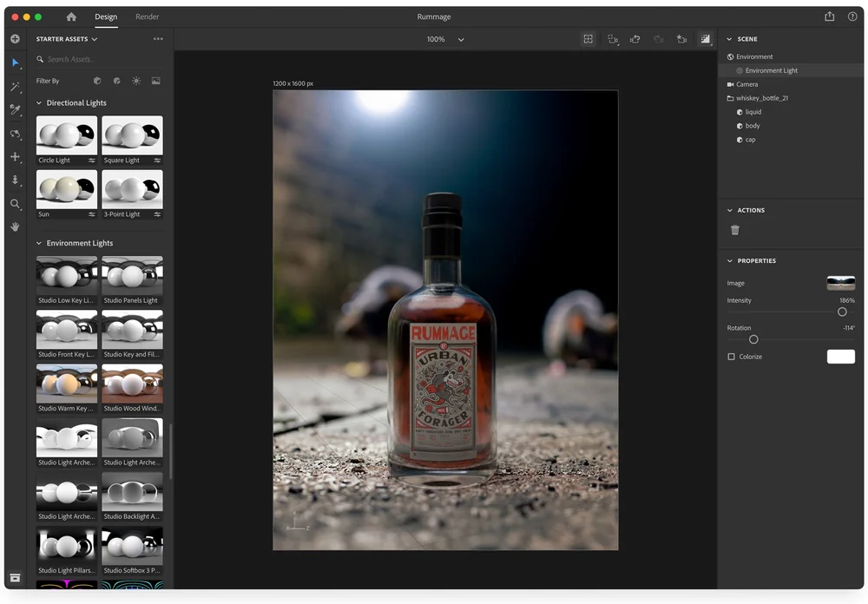Click the Rotation slider handle
This screenshot has width=868, height=604.
[753, 339]
